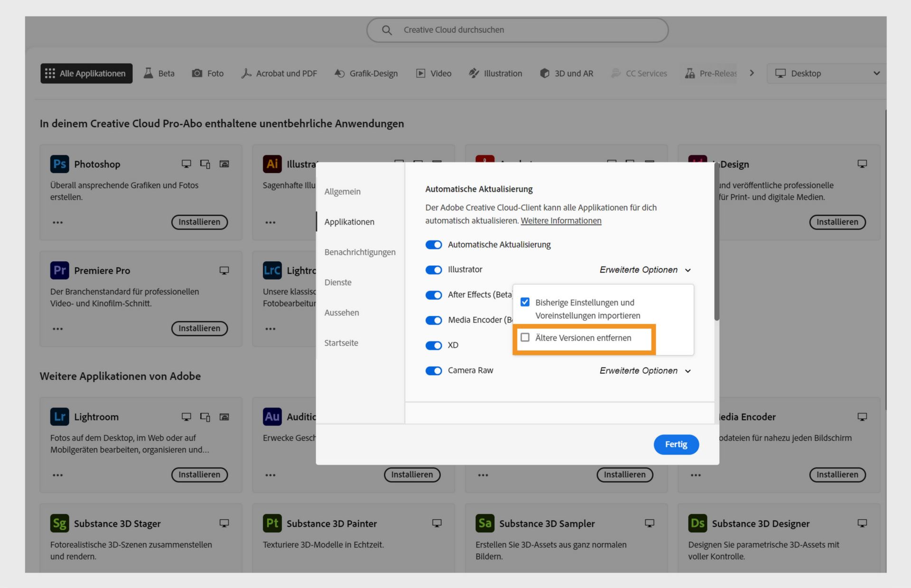Click the Substance 3D Painter icon
The height and width of the screenshot is (588, 911).
click(272, 524)
